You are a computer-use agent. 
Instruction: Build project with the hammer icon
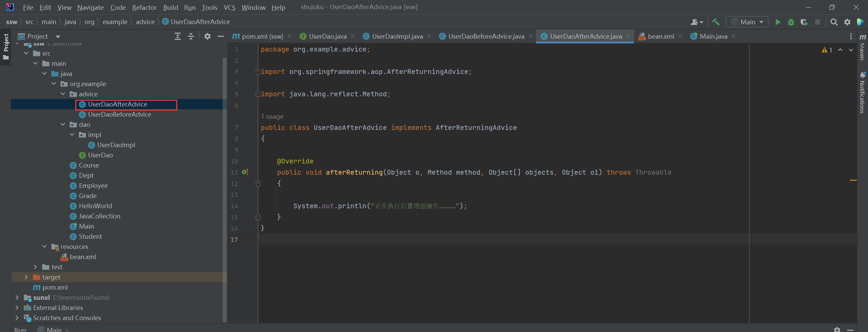[x=716, y=22]
